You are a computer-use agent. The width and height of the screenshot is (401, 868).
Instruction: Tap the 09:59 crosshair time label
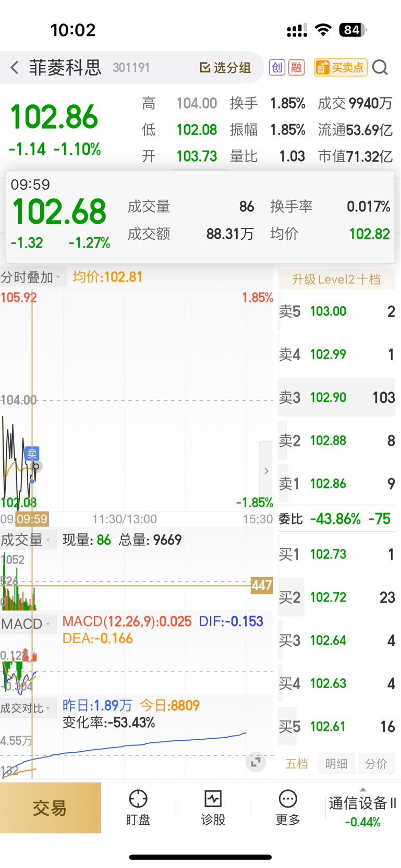click(32, 519)
